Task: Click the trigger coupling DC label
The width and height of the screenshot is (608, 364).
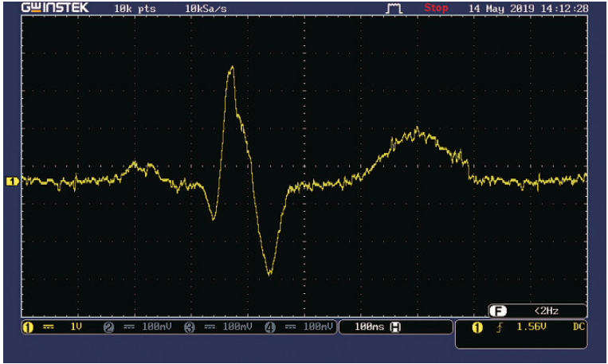Action: click(x=579, y=327)
